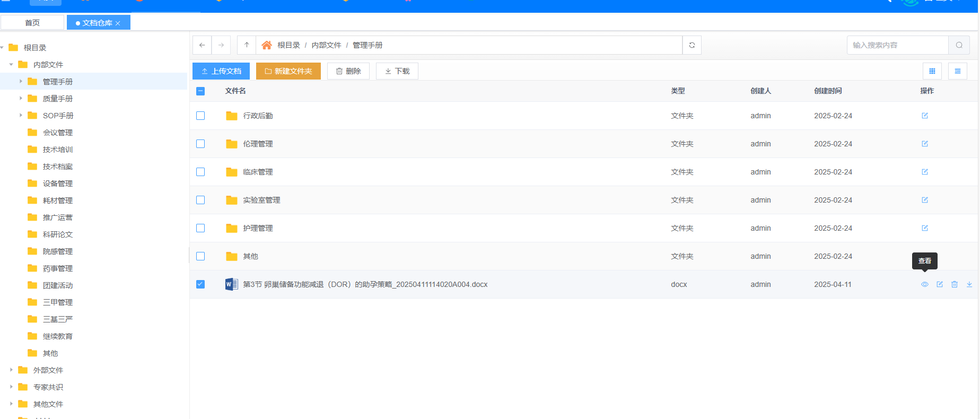The width and height of the screenshot is (980, 419).
Task: Click the 上传文档 button
Action: pyautogui.click(x=221, y=71)
